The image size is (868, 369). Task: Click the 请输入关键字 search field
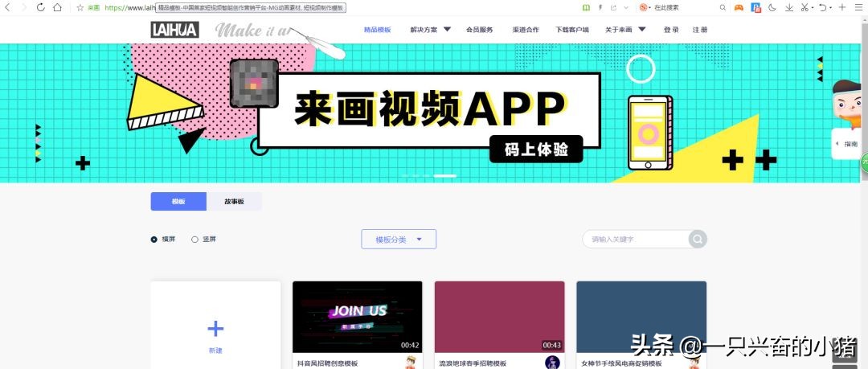(636, 240)
